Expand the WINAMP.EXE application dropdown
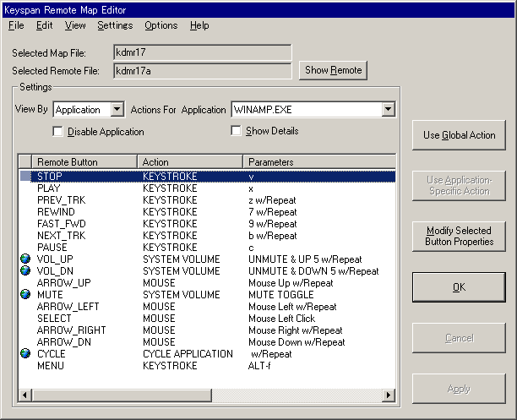Image resolution: width=517 pixels, height=420 pixels. click(x=388, y=110)
